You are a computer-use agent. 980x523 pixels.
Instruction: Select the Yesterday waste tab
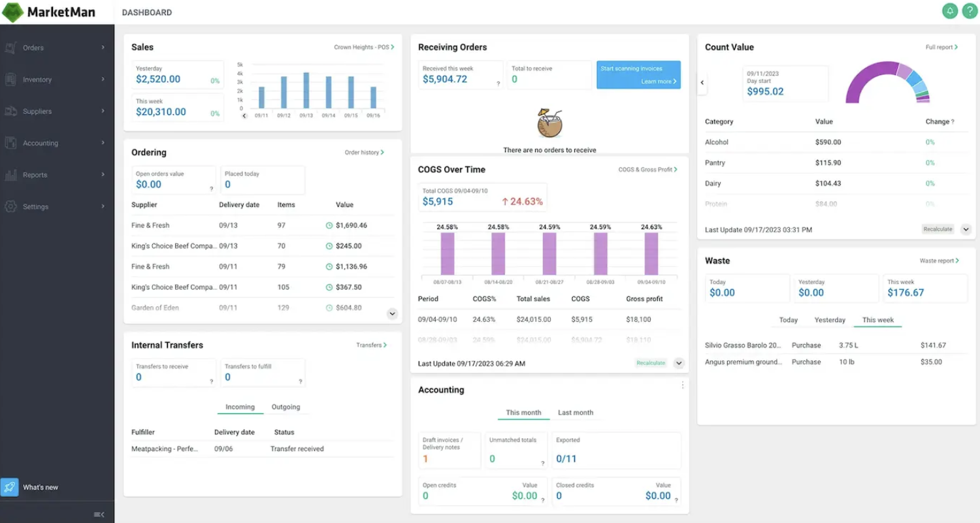coord(830,320)
